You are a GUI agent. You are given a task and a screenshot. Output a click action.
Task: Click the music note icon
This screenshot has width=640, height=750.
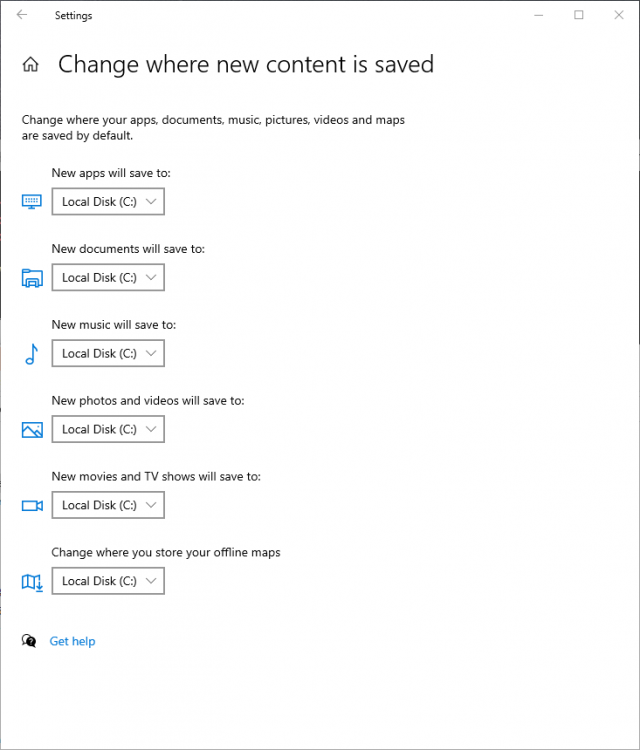tap(32, 354)
